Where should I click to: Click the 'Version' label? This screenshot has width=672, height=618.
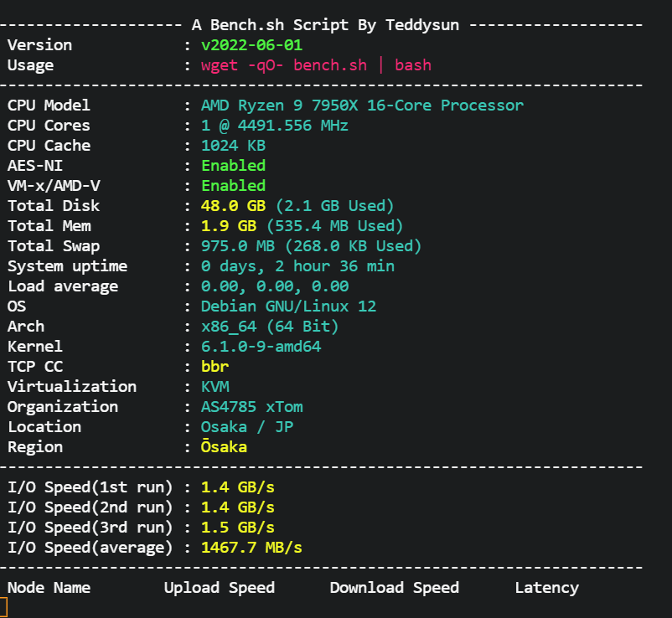[x=40, y=45]
